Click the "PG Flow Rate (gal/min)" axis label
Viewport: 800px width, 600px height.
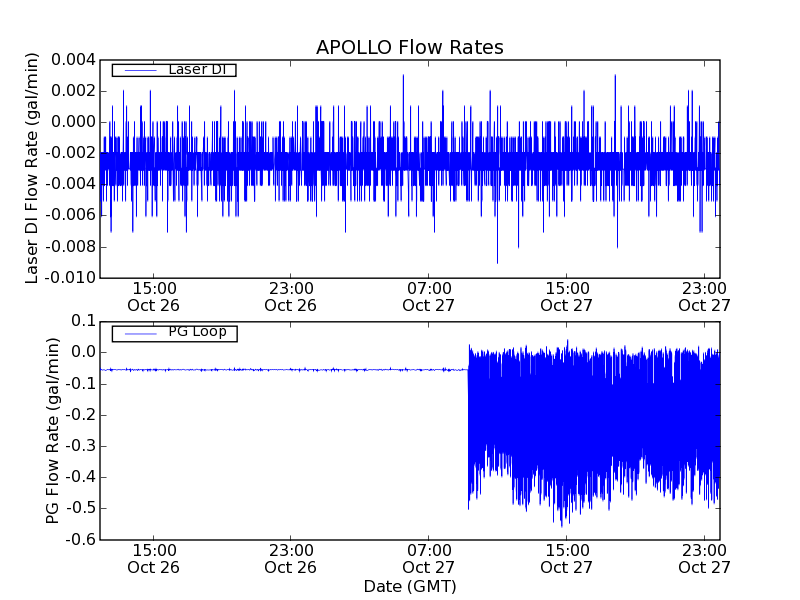coord(52,430)
